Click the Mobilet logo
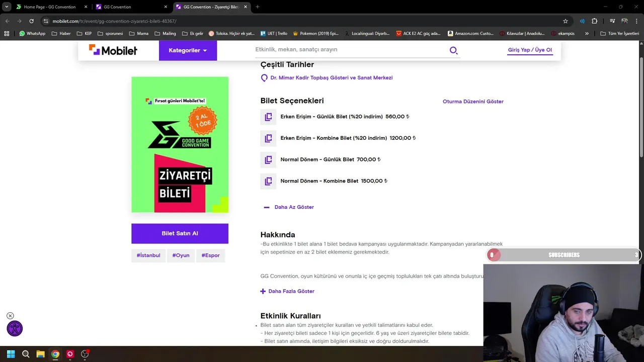The width and height of the screenshot is (644, 362). (x=113, y=50)
